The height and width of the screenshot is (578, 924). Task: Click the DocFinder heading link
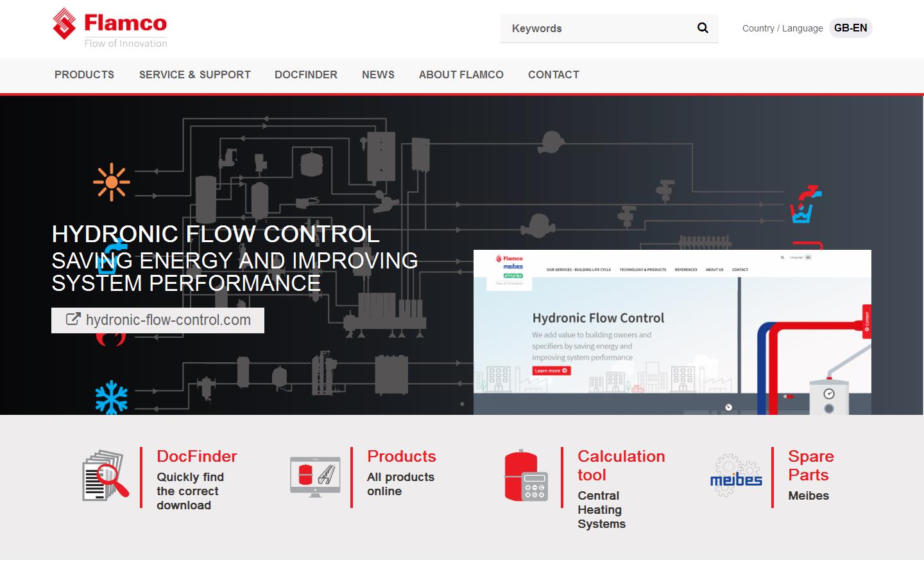[196, 457]
